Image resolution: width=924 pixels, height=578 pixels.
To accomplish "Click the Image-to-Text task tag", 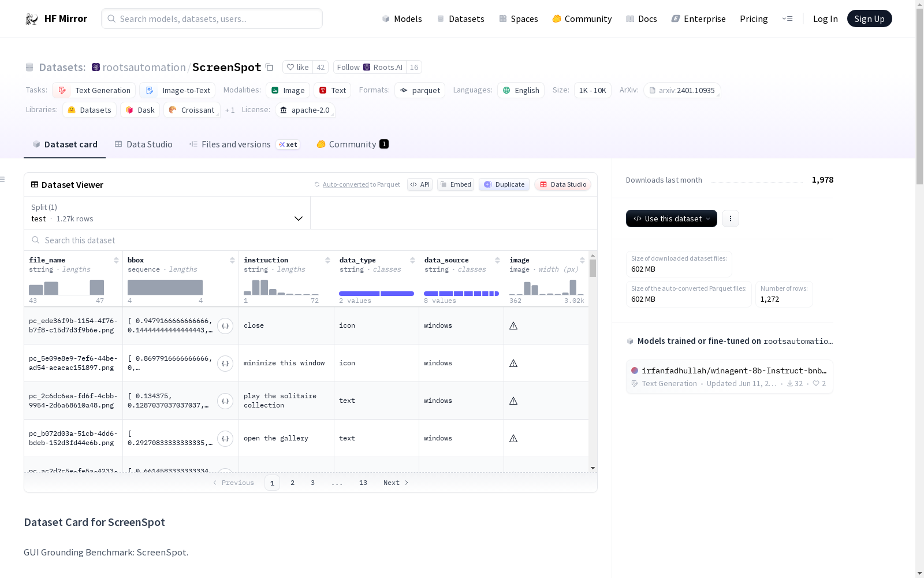I will [177, 90].
